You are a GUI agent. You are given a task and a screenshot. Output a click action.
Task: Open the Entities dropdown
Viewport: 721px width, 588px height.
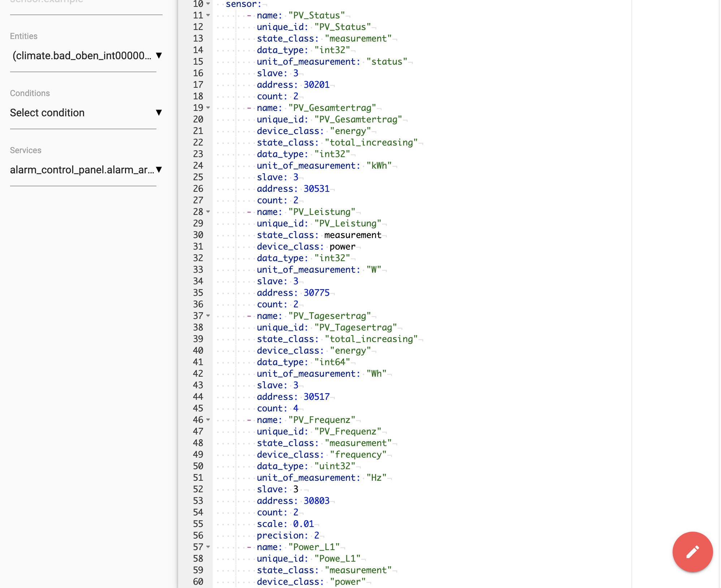pos(159,55)
